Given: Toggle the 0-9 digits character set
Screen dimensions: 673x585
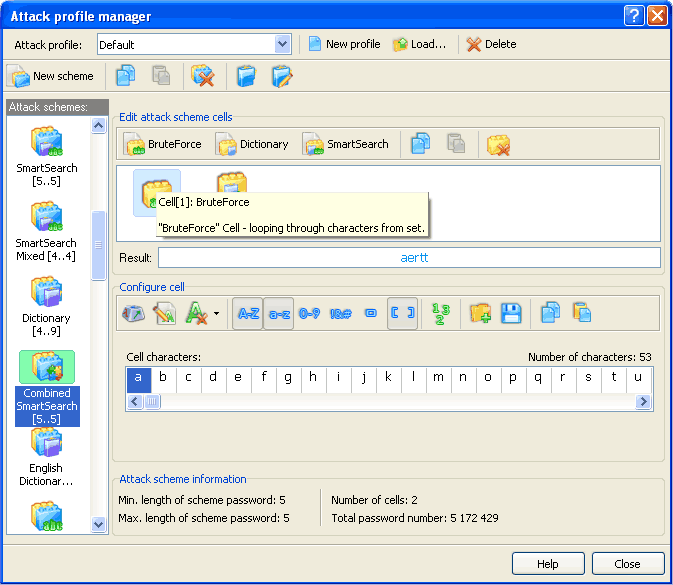Looking at the screenshot, I should (x=309, y=313).
